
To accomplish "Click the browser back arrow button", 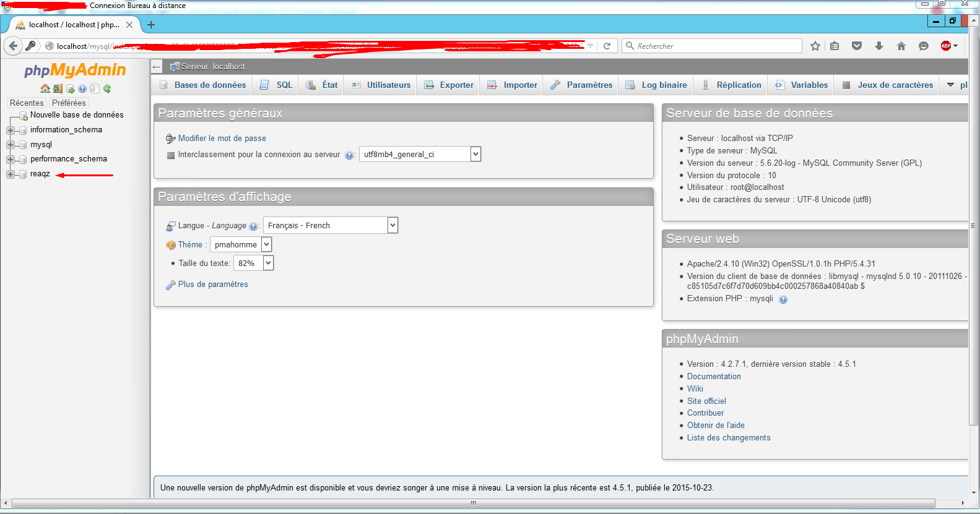I will (x=13, y=46).
